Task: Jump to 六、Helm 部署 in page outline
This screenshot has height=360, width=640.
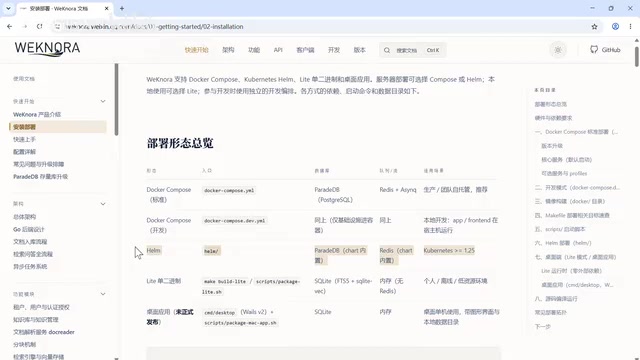Action: pyautogui.click(x=563, y=243)
